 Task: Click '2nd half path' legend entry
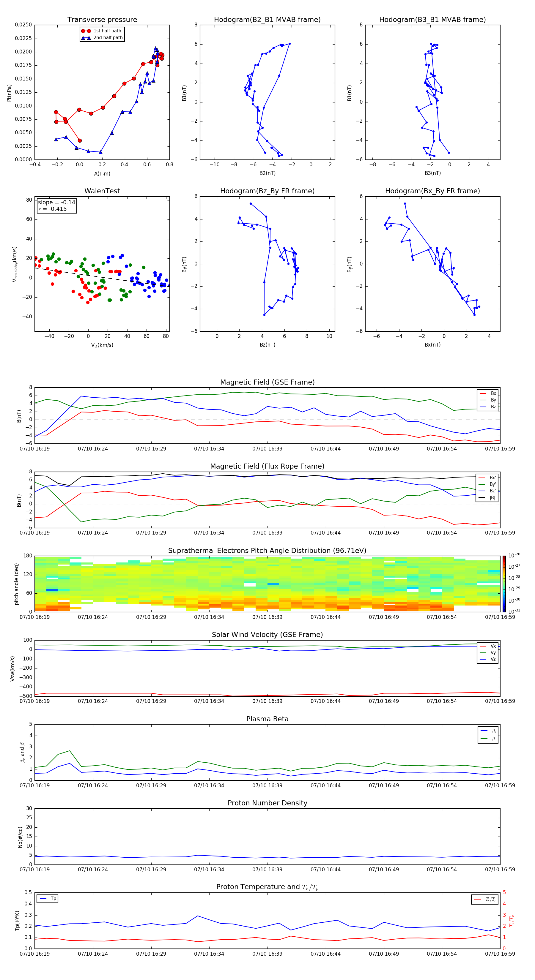(x=102, y=38)
